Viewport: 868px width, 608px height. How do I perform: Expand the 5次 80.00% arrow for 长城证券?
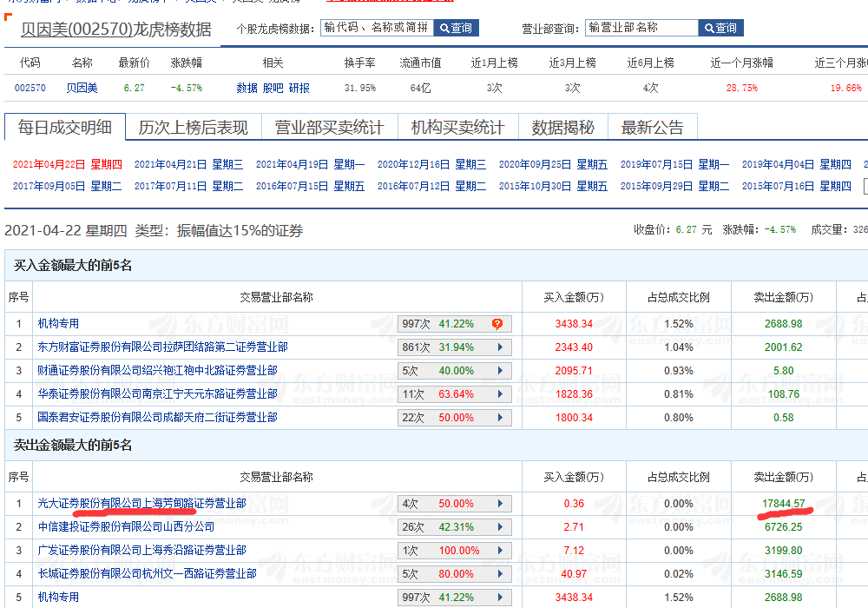(x=501, y=573)
